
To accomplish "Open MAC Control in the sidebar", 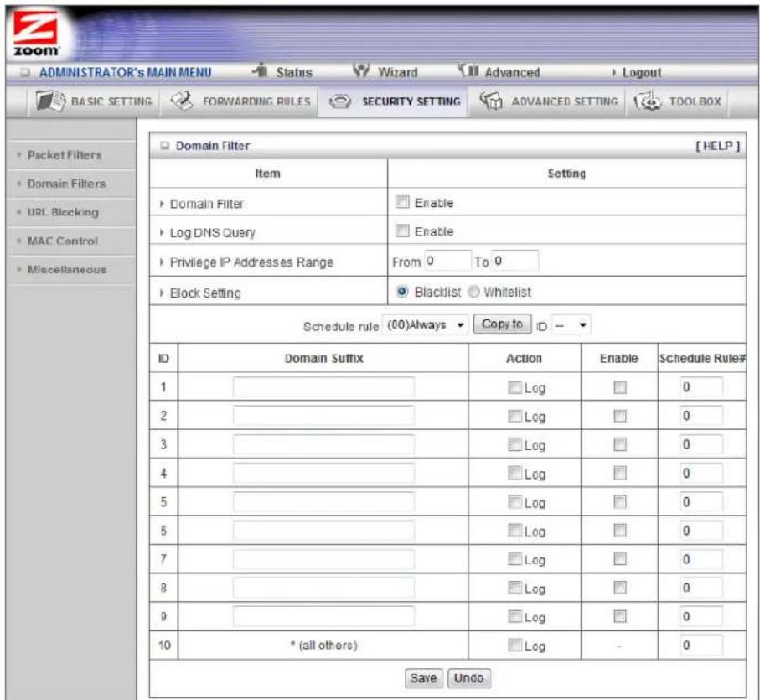I will tap(63, 241).
